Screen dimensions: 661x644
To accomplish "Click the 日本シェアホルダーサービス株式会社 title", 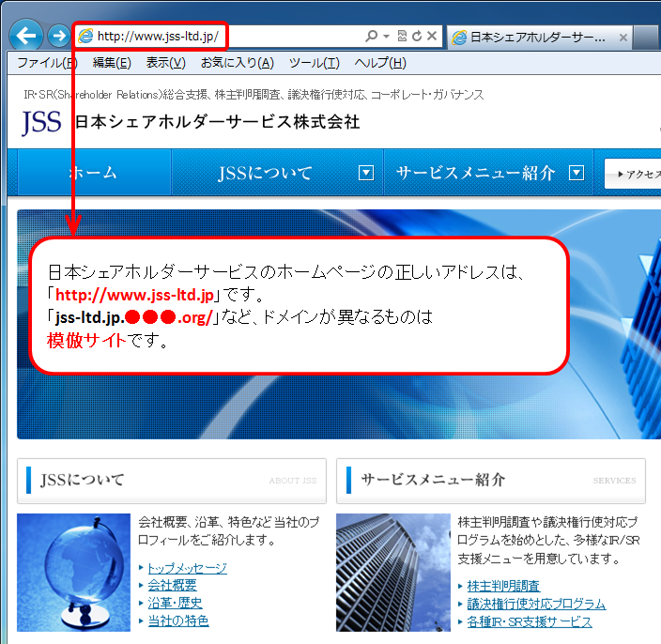I will [217, 122].
